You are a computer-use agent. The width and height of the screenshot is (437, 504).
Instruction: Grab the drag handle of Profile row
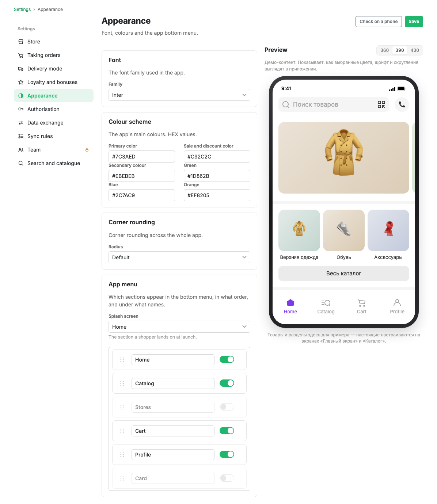click(122, 455)
